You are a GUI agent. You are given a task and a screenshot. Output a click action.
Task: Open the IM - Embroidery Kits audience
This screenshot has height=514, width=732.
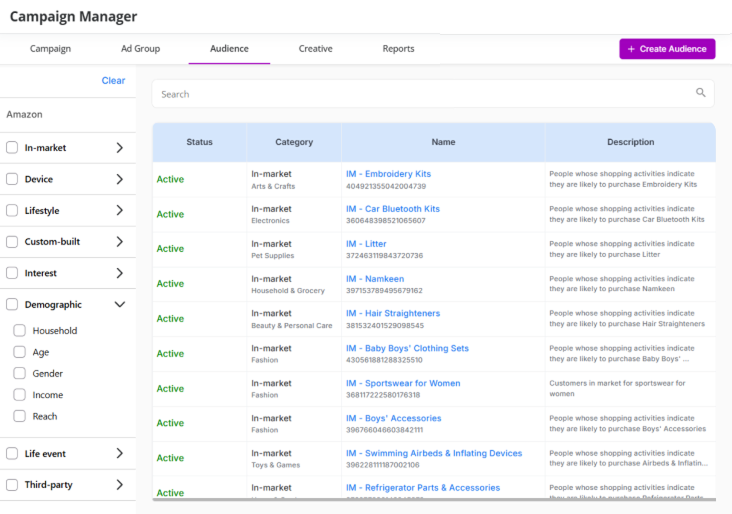[388, 174]
